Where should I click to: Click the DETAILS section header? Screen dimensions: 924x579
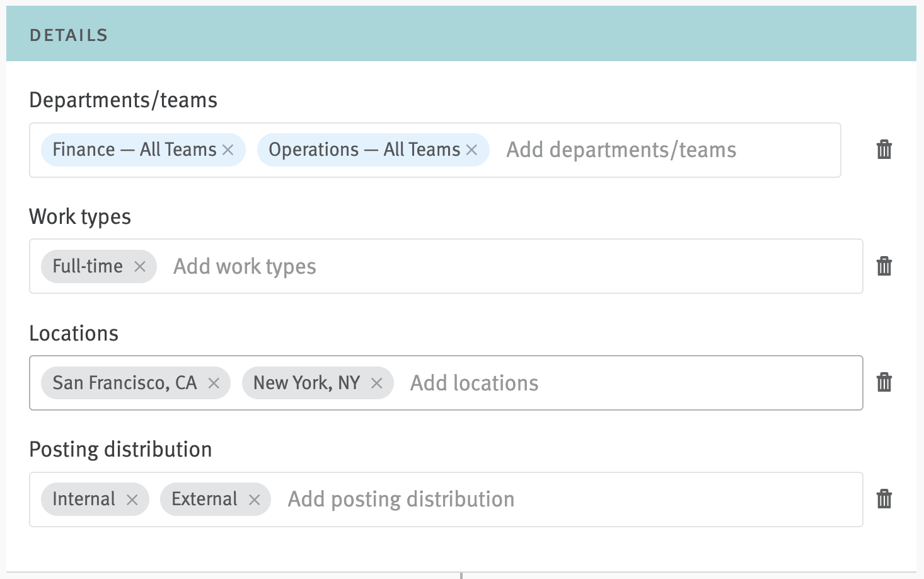[x=69, y=35]
